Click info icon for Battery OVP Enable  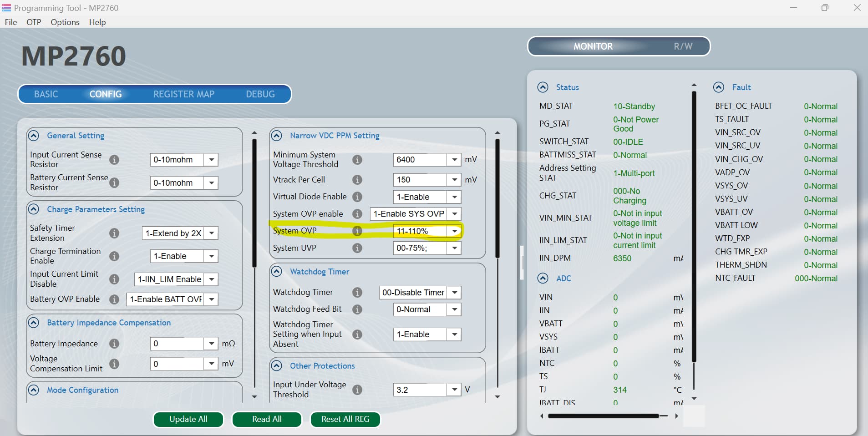pyautogui.click(x=114, y=299)
